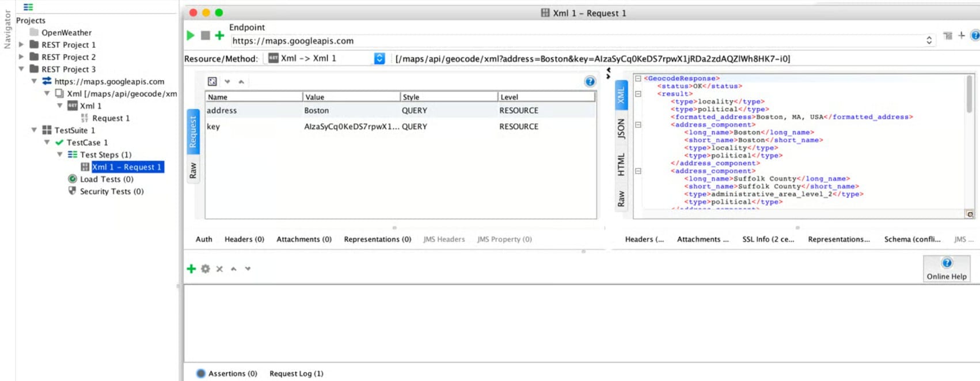Open the response Representations tab
This screenshot has width=980, height=381.
pyautogui.click(x=839, y=239)
